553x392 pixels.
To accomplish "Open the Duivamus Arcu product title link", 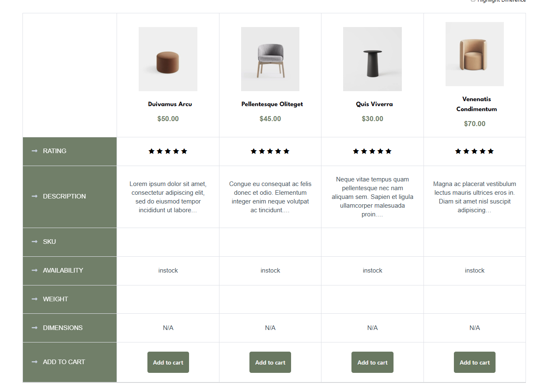I will 170,104.
